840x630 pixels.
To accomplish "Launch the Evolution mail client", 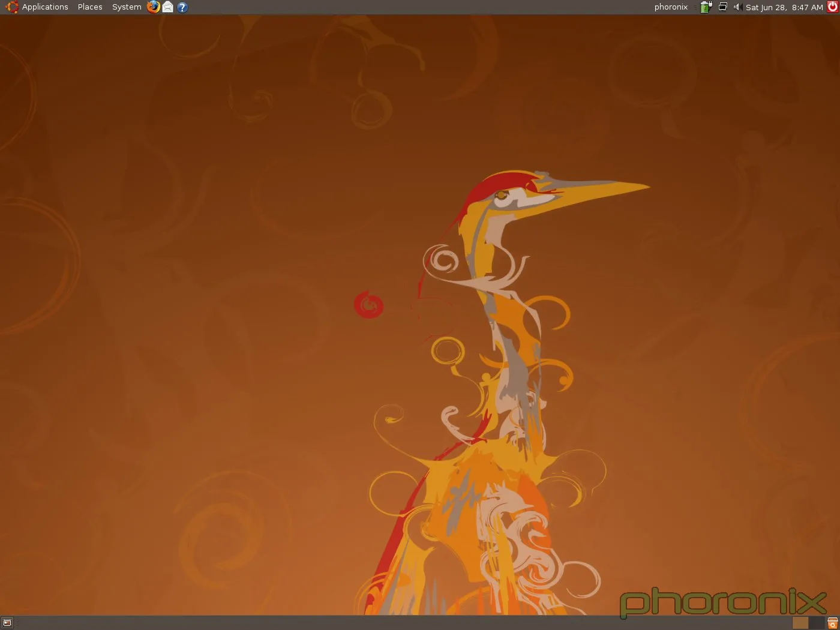I will pyautogui.click(x=168, y=7).
